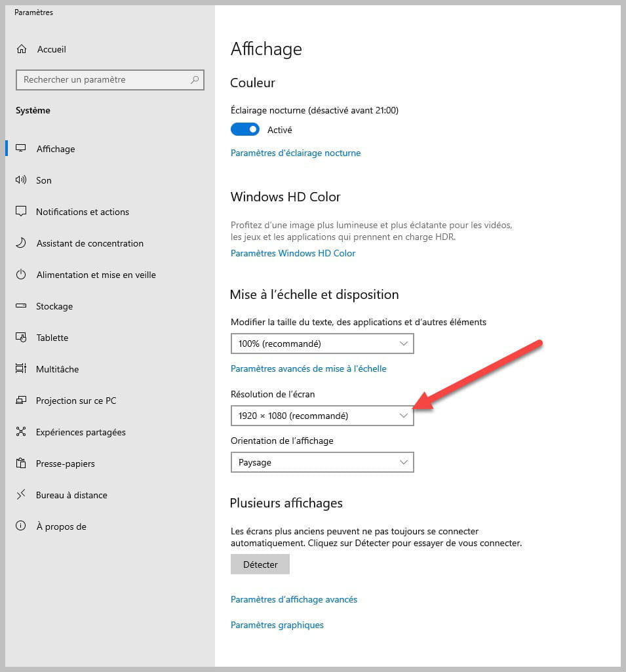Click the Notifications et actions icon
Image resolution: width=626 pixels, height=672 pixels.
pyautogui.click(x=20, y=211)
